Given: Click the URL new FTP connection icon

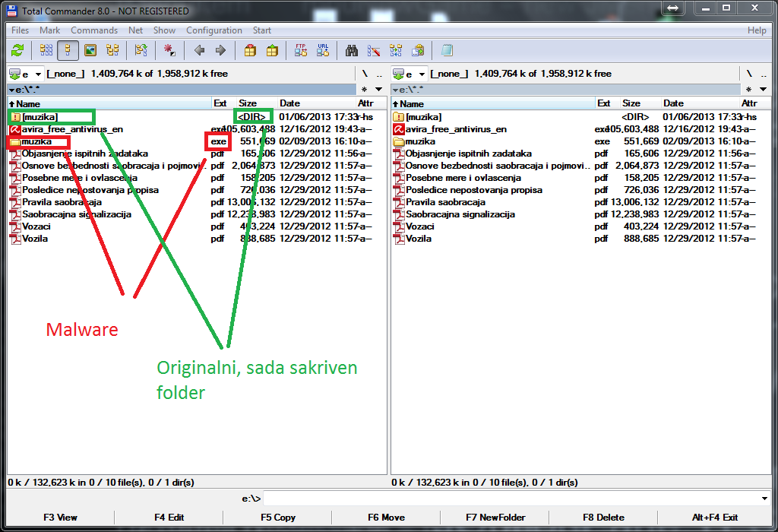Looking at the screenshot, I should pyautogui.click(x=323, y=50).
